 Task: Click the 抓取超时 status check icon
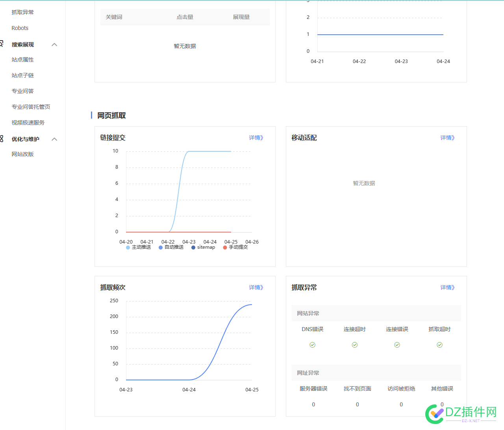[440, 345]
